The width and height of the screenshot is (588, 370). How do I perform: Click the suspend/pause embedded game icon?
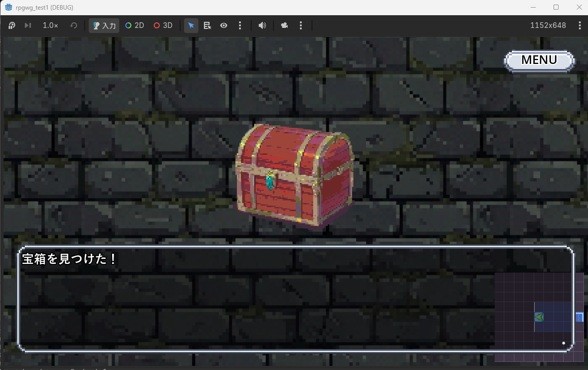(12, 25)
